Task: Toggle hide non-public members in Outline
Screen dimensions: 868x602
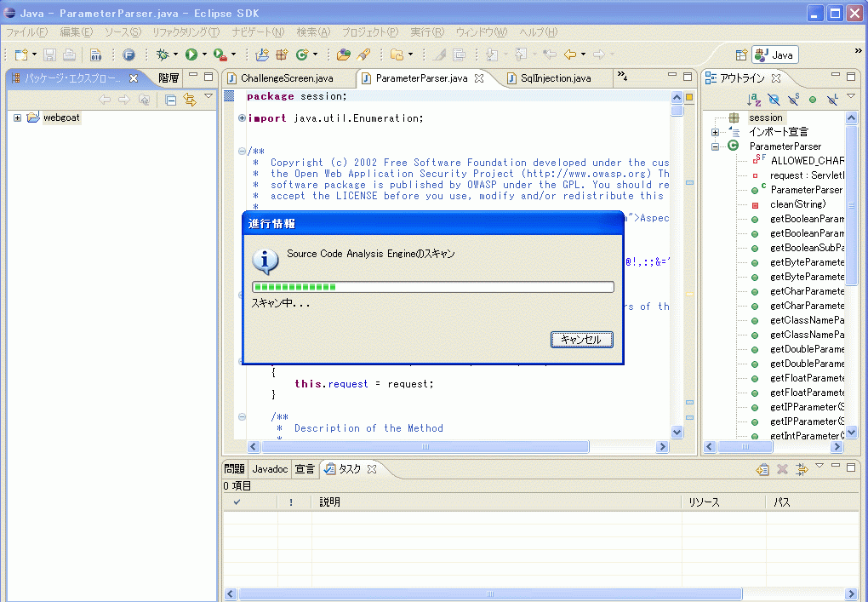Action: 813,100
